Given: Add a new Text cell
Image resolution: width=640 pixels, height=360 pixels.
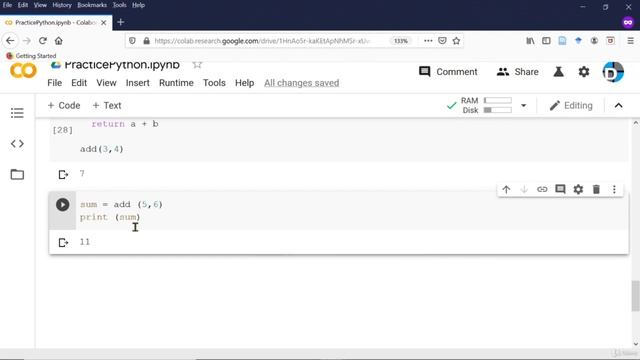Looking at the screenshot, I should pos(107,105).
